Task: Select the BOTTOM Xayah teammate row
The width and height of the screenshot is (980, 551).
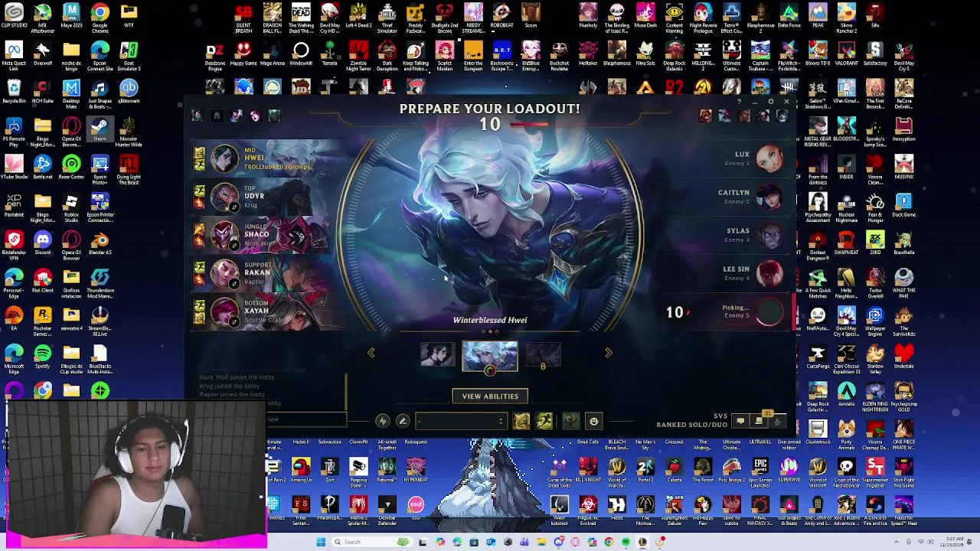Action: click(264, 311)
